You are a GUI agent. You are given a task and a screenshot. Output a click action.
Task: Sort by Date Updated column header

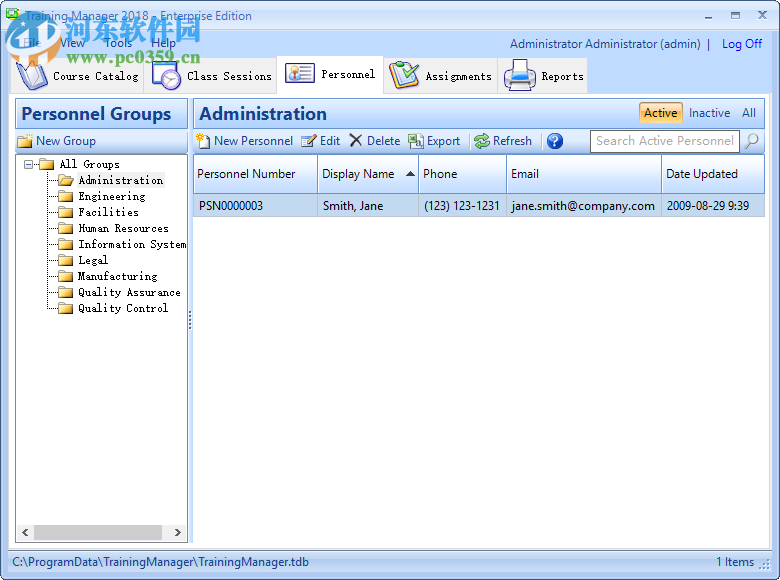pos(713,174)
